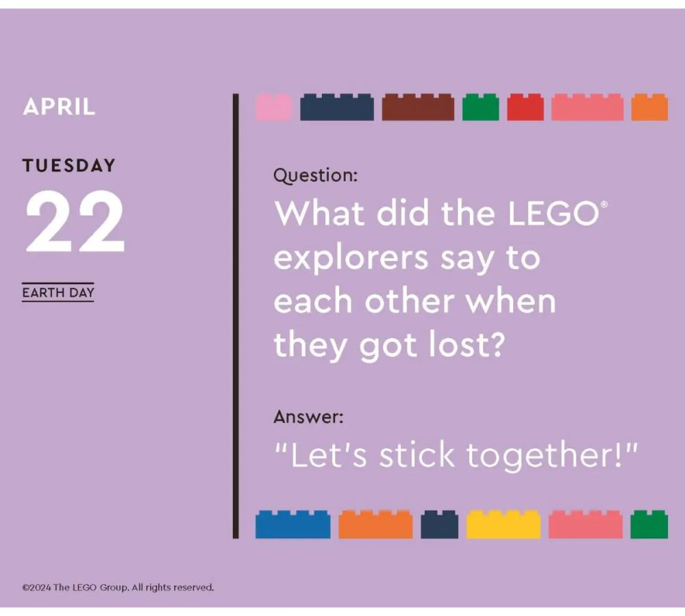The height and width of the screenshot is (616, 685).
Task: Click the blue LEGO brick in bottom row
Action: [x=292, y=524]
